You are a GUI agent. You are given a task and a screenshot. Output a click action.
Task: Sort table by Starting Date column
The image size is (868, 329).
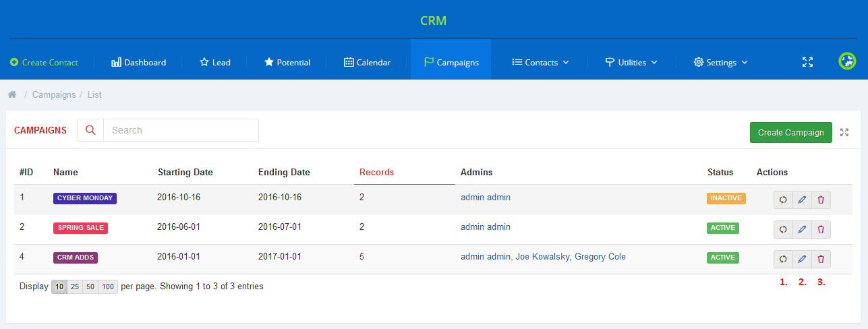pos(185,172)
